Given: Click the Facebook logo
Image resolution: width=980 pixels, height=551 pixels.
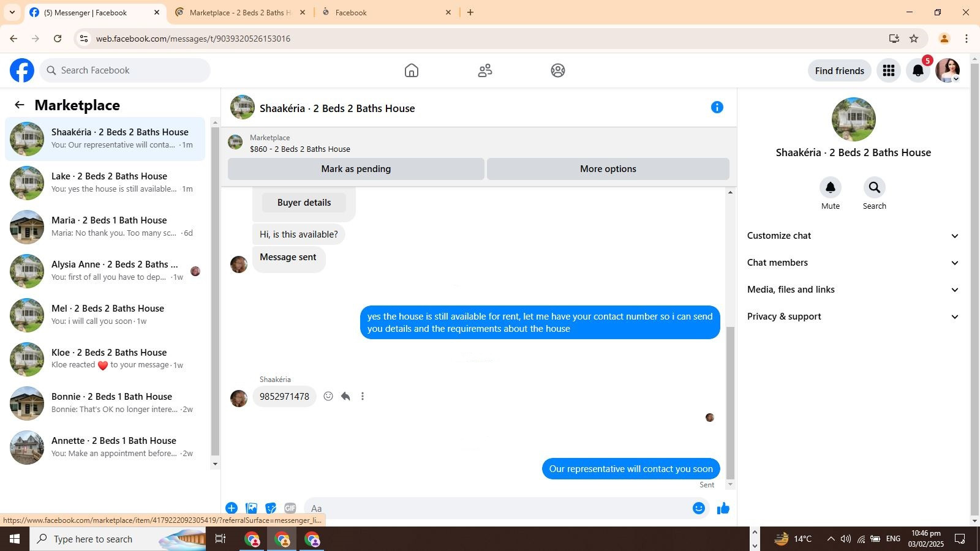Looking at the screenshot, I should [x=22, y=70].
